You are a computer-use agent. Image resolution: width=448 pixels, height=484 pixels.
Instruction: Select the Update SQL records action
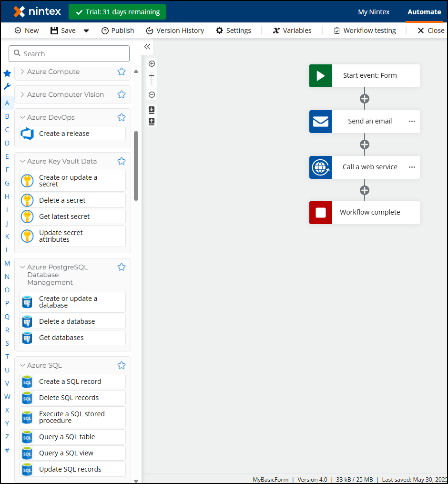(x=72, y=469)
